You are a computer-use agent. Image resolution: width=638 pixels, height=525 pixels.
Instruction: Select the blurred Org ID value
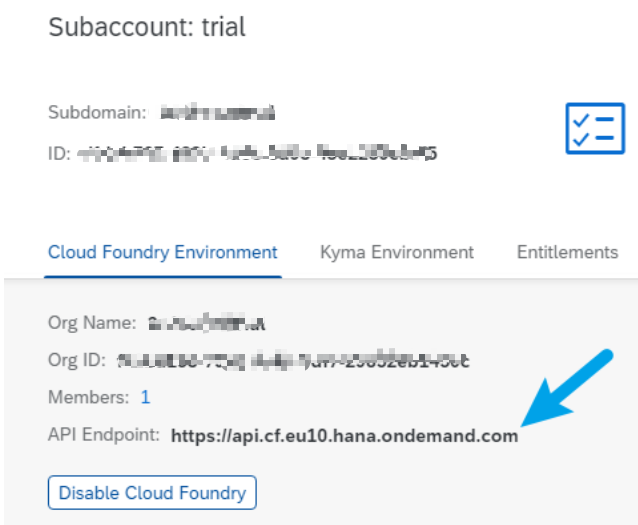(x=293, y=361)
